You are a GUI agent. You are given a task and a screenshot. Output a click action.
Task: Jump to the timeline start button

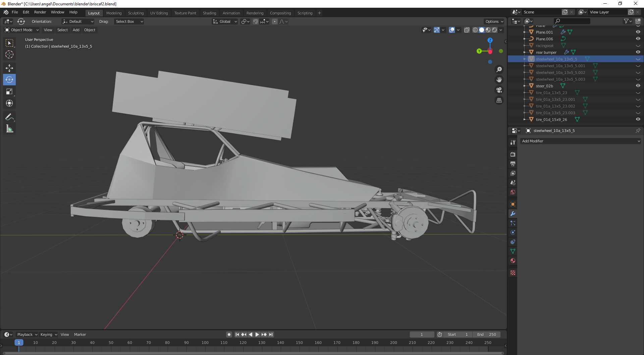(x=237, y=335)
